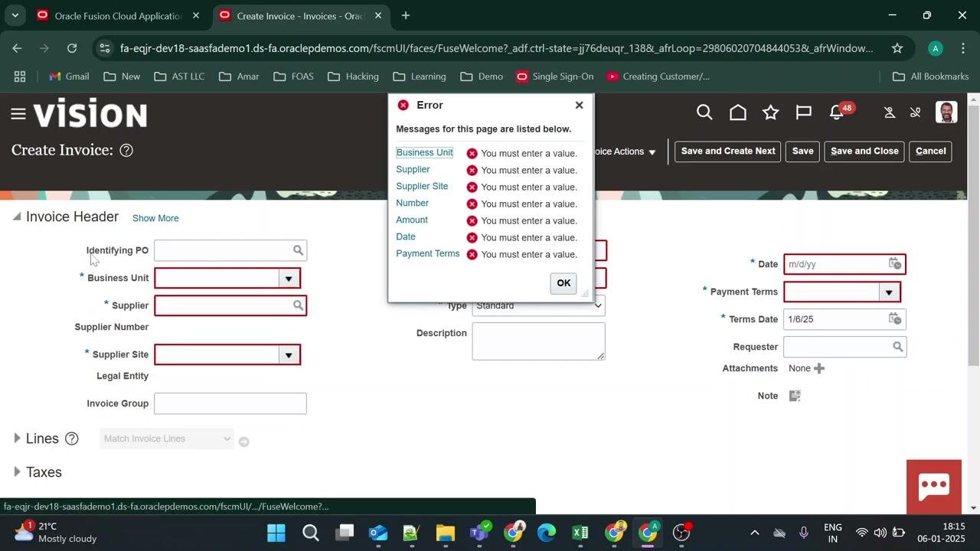Click OK in the Error dialog
Screen dimensions: 980x551
tap(563, 283)
